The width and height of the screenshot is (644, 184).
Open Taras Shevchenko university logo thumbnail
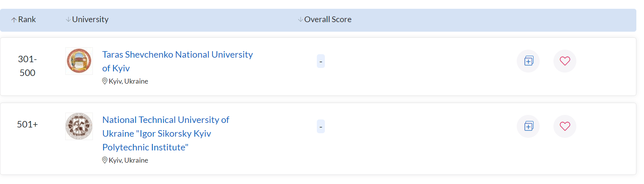[x=79, y=61]
